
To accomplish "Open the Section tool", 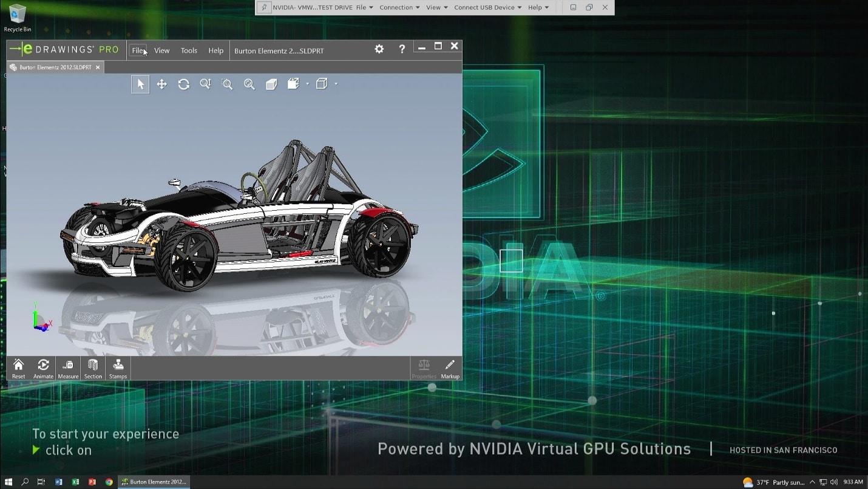I will click(93, 368).
